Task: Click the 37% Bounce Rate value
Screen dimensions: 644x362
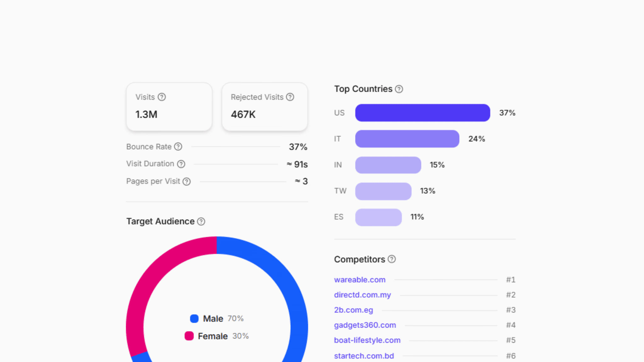Action: click(298, 147)
